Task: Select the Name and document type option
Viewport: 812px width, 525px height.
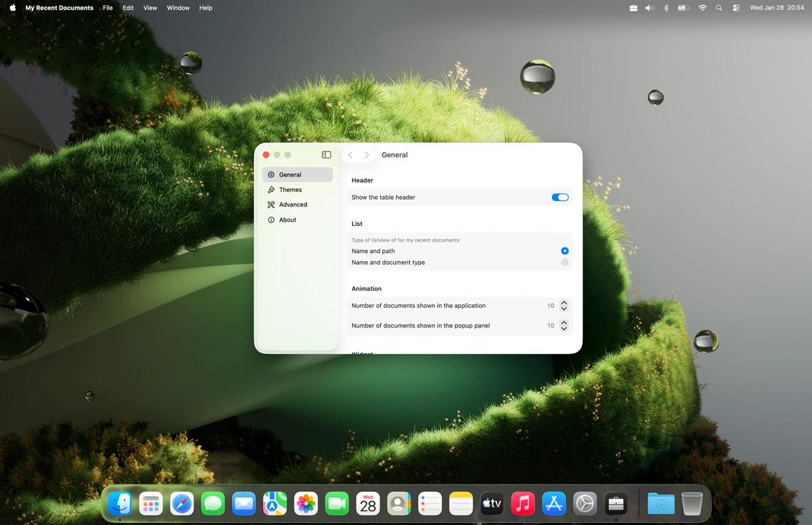Action: [564, 262]
